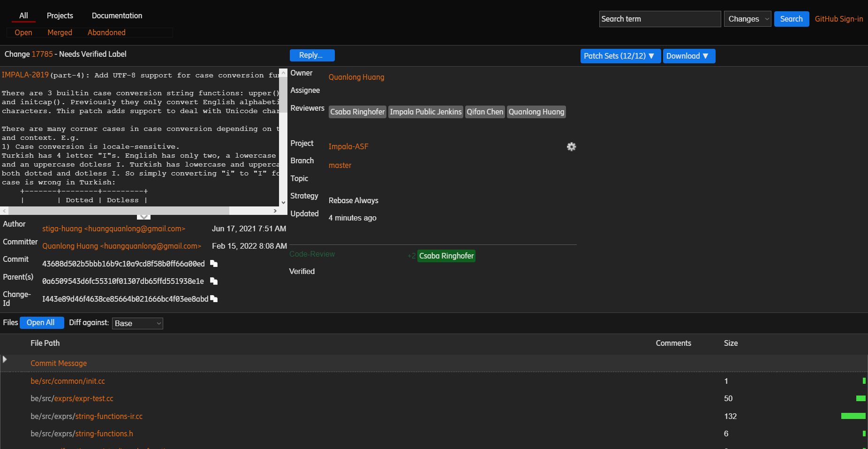
Task: Click the author stiga-huang email link
Action: [x=114, y=228]
